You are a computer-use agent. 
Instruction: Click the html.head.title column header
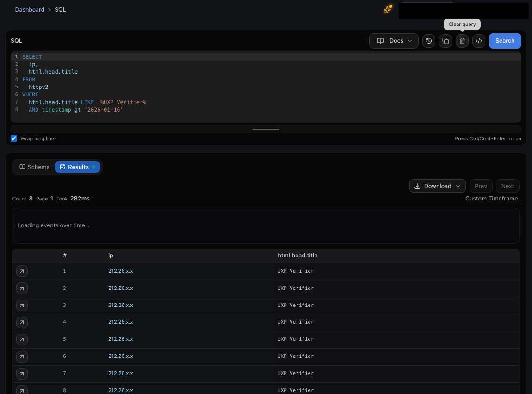[297, 256]
